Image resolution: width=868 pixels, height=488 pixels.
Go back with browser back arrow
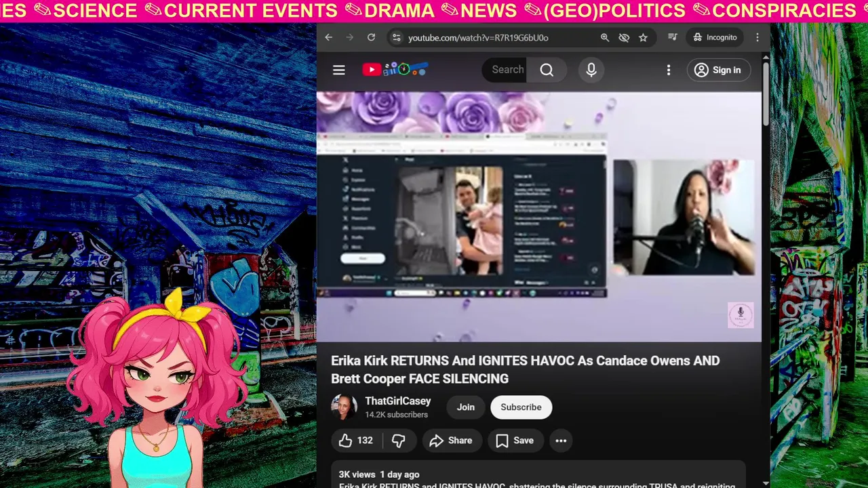point(329,37)
